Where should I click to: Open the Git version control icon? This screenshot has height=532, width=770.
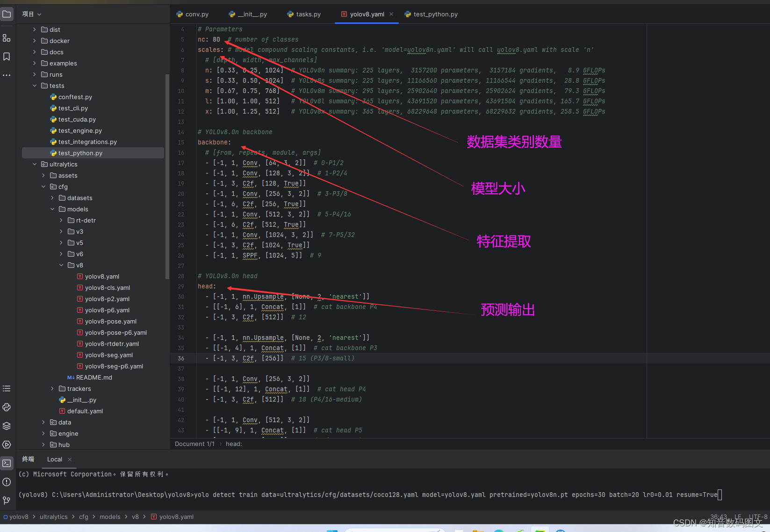click(x=7, y=501)
